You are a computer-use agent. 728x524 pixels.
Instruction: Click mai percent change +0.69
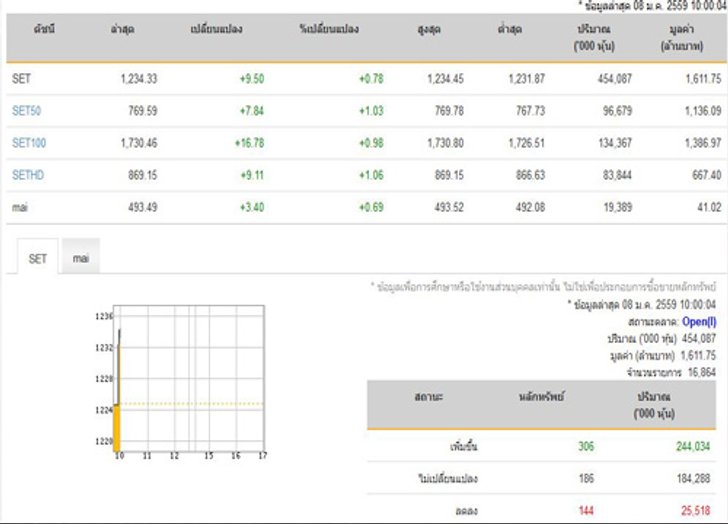coord(371,207)
